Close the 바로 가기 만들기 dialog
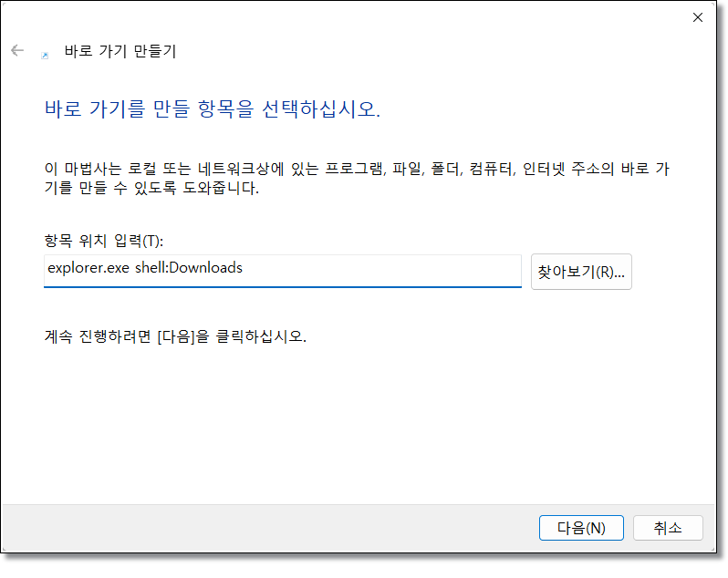 point(697,17)
